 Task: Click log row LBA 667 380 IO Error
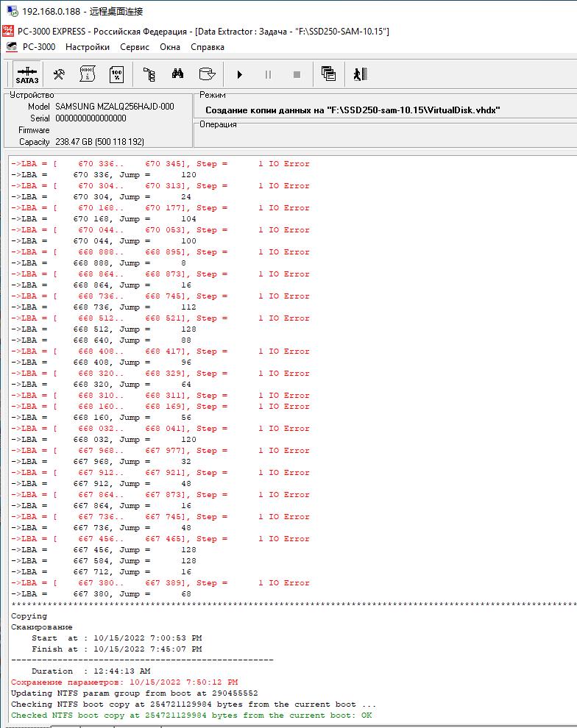160,582
